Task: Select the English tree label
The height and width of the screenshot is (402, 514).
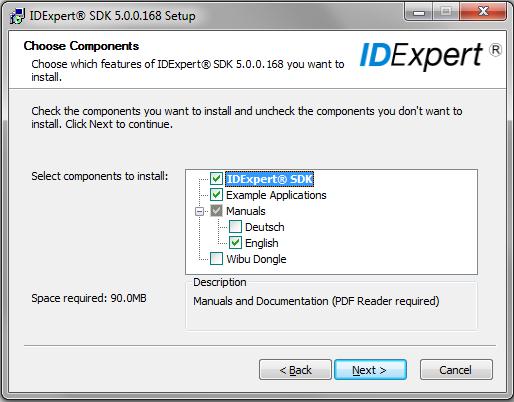Action: point(261,243)
